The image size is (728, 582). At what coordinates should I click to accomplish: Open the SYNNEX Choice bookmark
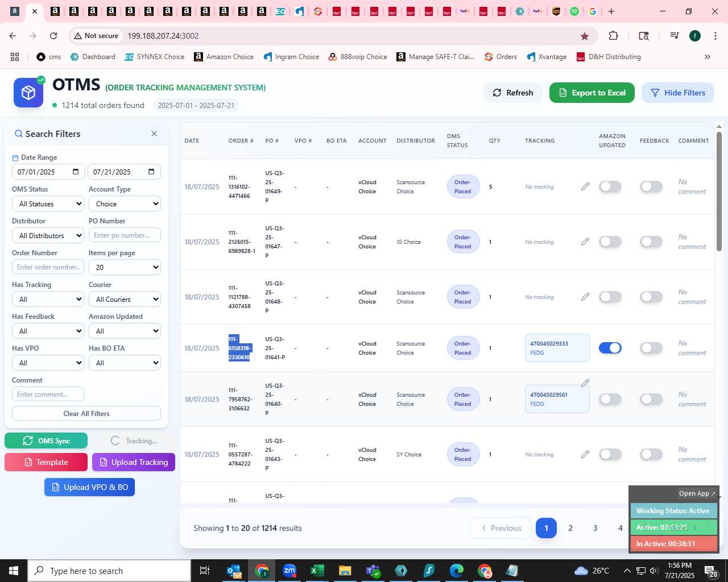[154, 57]
